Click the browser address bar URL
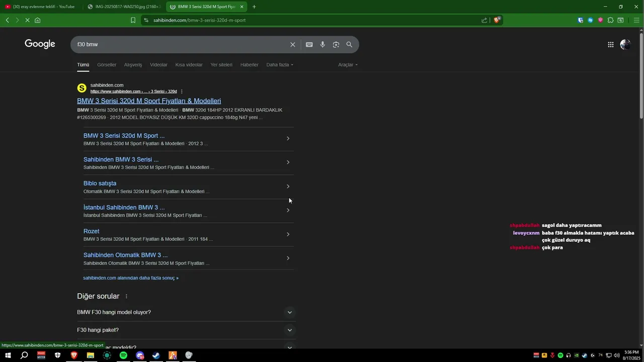This screenshot has height=362, width=644. (199, 20)
